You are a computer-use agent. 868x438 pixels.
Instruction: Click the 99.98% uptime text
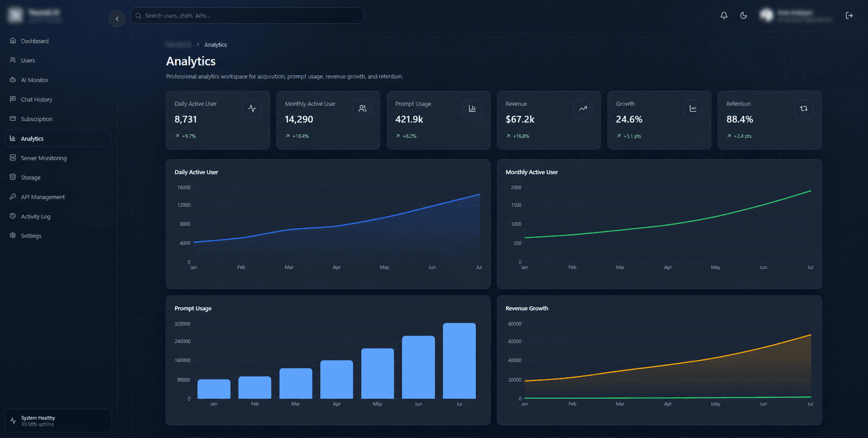(37, 424)
